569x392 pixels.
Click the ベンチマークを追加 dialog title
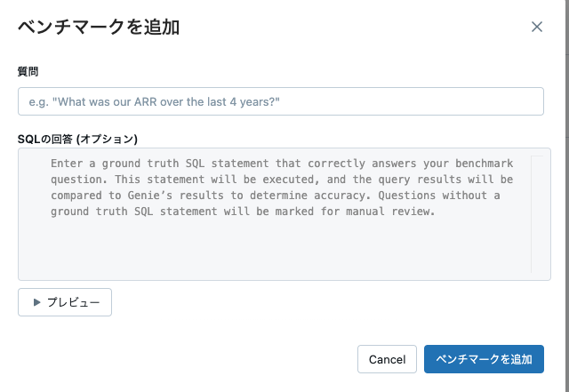pyautogui.click(x=99, y=28)
